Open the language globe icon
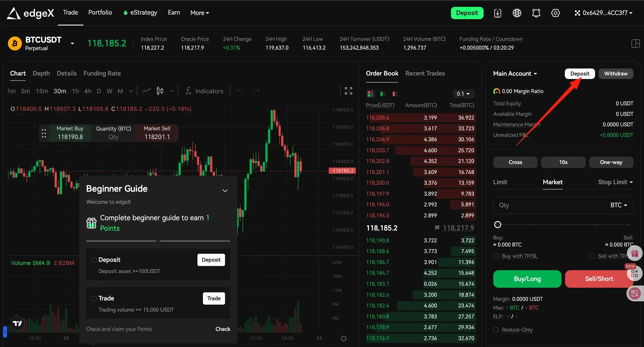Image resolution: width=644 pixels, height=347 pixels. (517, 13)
